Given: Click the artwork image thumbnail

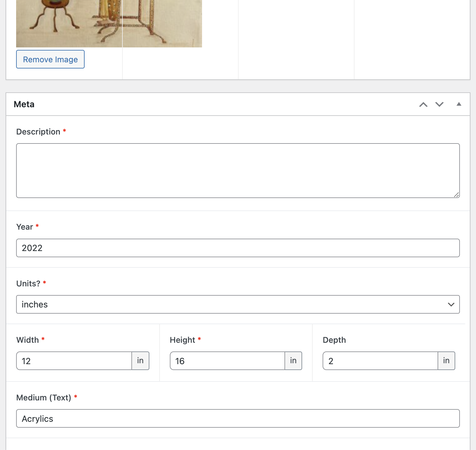Looking at the screenshot, I should 109,24.
